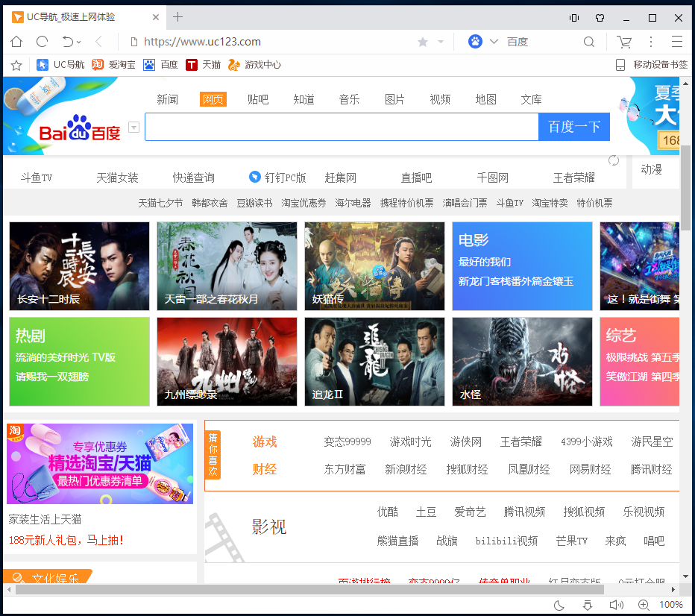Image resolution: width=695 pixels, height=616 pixels.
Task: Open the 斗鱼TV quick link at row start
Action: point(37,177)
